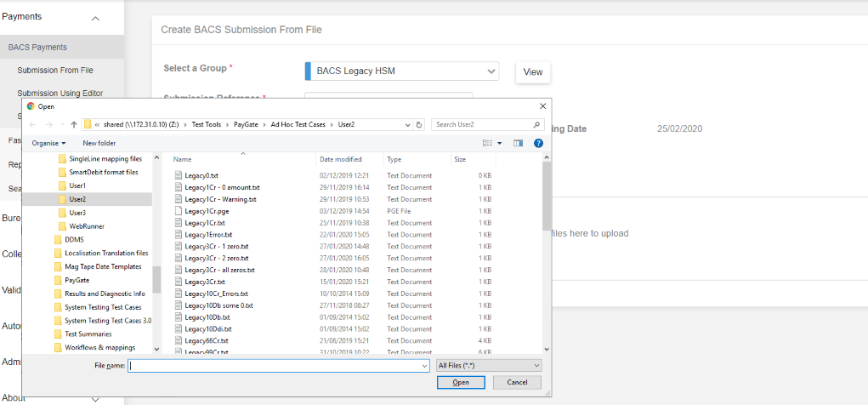Select file Legacy1Cr - 0 amount.txt
Screen dimensions: 868x405
[x=222, y=187]
